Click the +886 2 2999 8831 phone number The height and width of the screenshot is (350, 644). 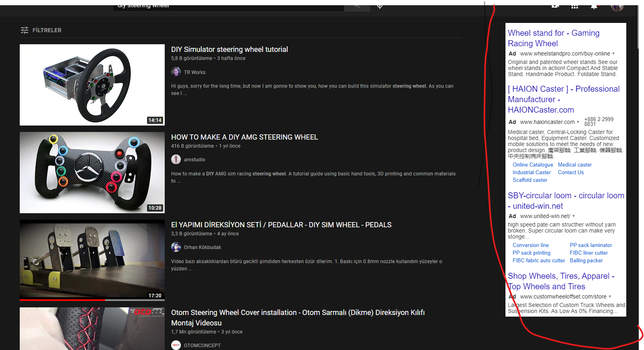click(x=599, y=121)
